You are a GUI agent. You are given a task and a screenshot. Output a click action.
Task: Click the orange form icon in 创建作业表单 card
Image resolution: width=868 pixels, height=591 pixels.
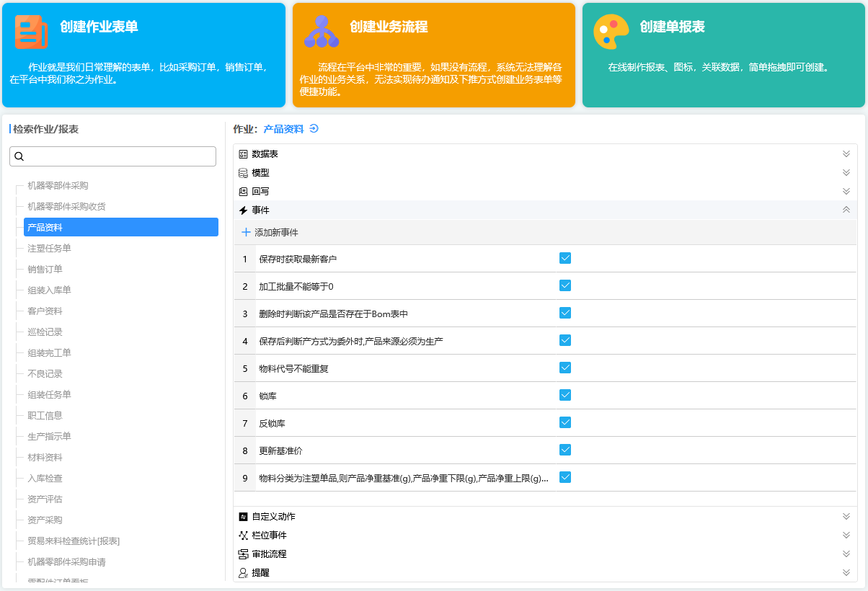[30, 32]
